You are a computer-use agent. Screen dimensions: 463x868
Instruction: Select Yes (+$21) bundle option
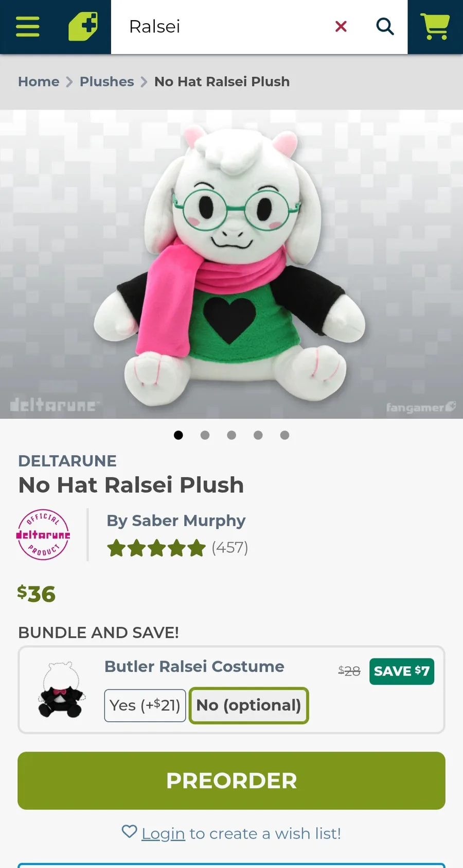(x=145, y=705)
